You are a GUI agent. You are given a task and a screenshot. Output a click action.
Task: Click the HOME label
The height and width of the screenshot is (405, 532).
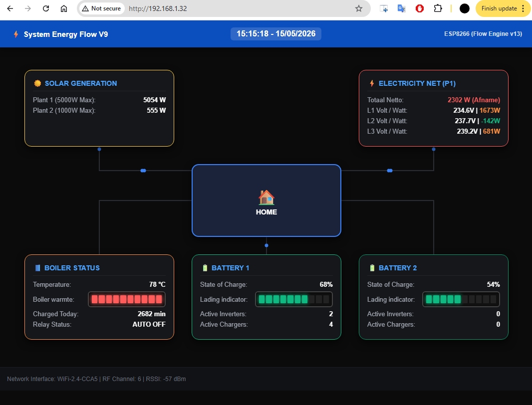coord(266,212)
